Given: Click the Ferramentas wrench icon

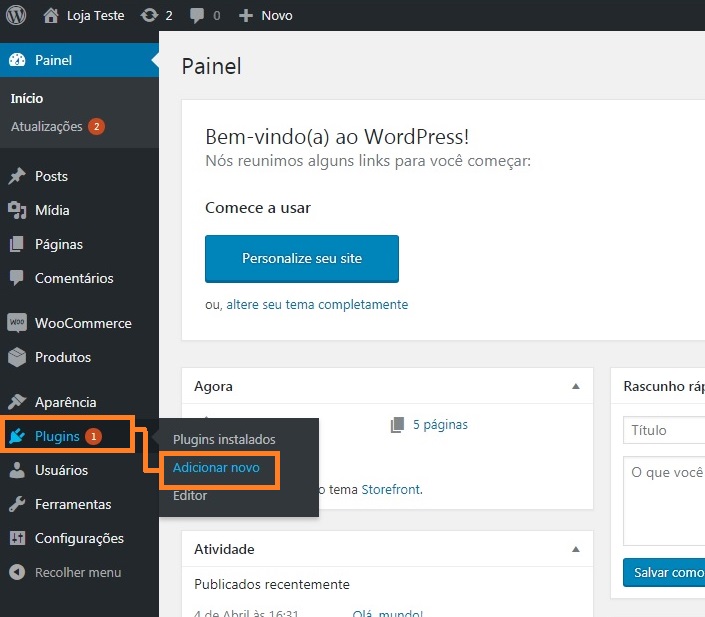Looking at the screenshot, I should 17,504.
